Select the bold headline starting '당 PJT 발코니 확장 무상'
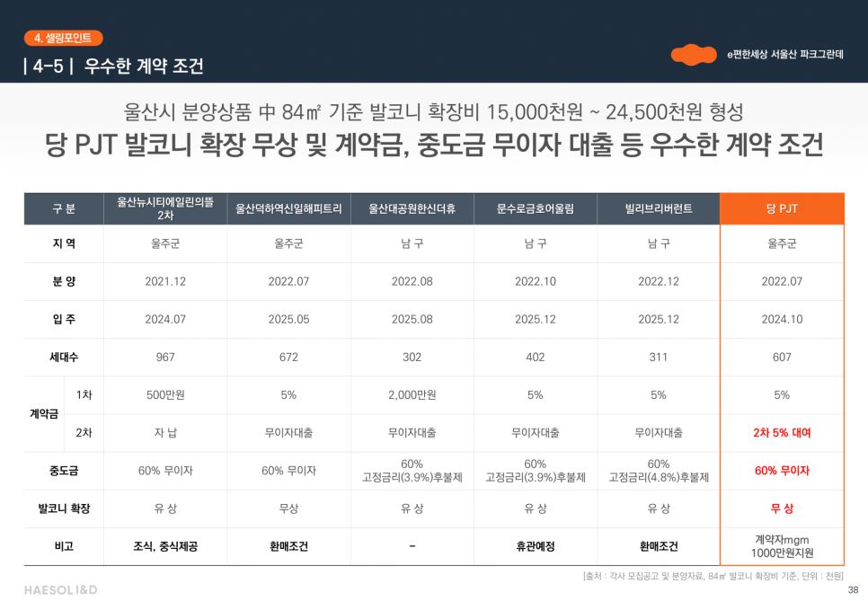The height and width of the screenshot is (601, 868). point(434,145)
